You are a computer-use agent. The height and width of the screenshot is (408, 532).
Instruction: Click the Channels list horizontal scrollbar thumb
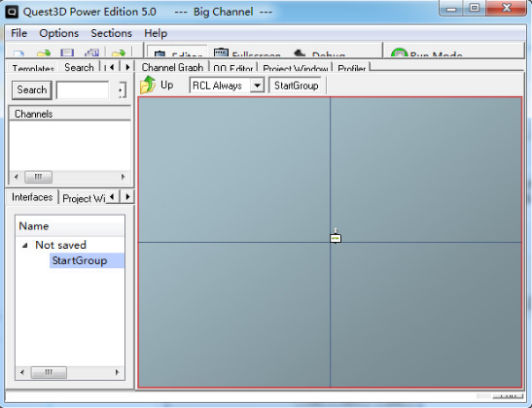point(38,177)
